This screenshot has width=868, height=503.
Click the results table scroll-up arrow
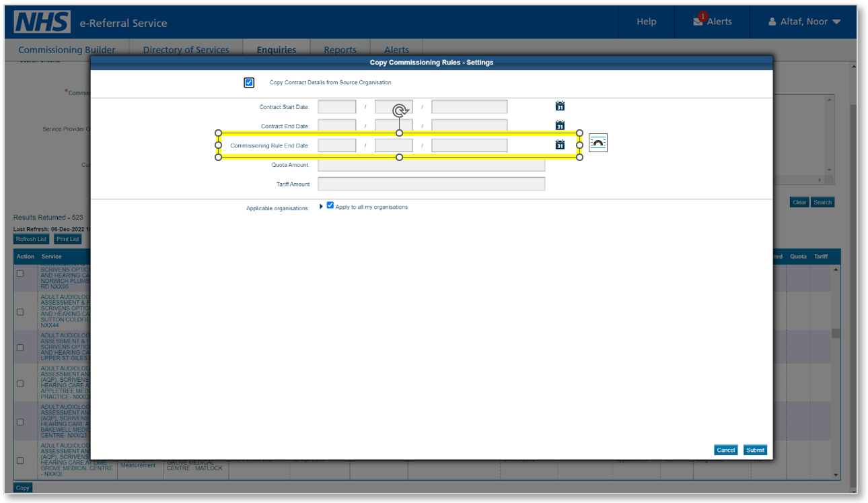coord(836,269)
